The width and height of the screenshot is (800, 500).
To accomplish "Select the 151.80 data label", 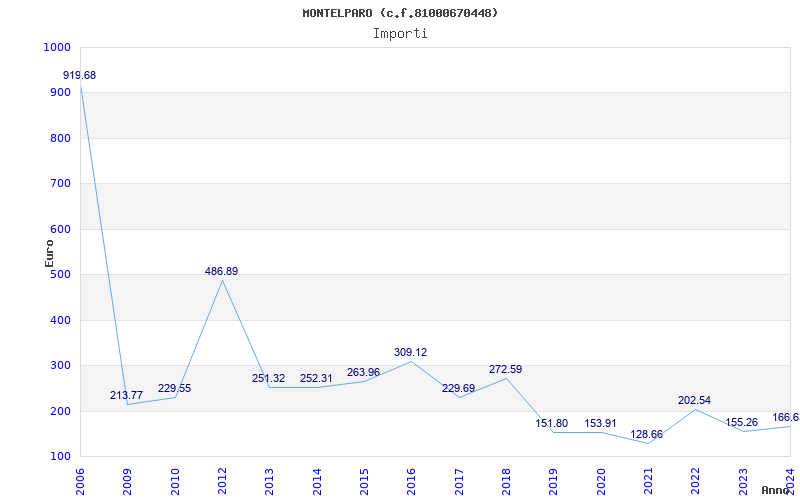I will pos(552,423).
